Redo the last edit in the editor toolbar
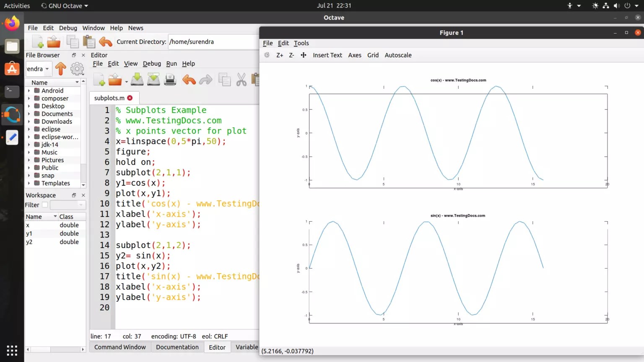Screen dimensions: 644x362 [x=205, y=79]
